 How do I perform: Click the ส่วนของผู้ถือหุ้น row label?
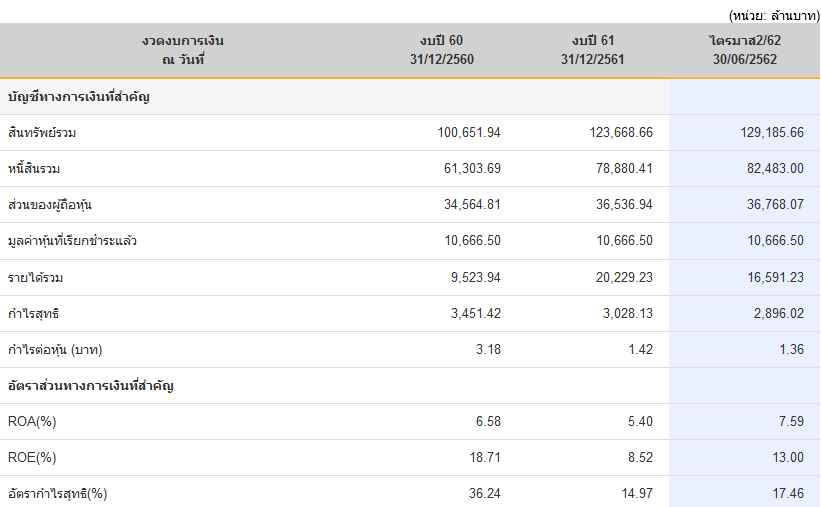click(50, 205)
